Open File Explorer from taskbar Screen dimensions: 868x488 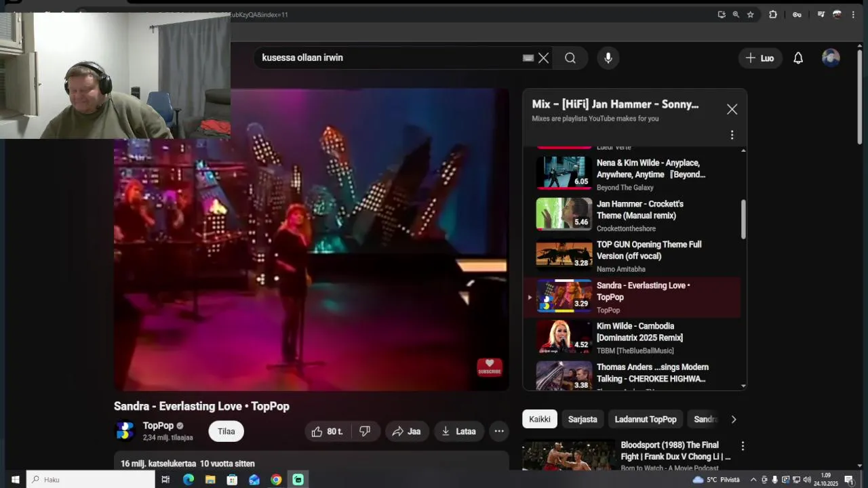point(210,480)
